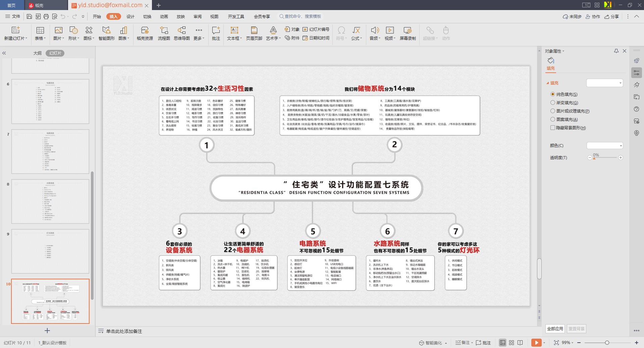Click the 全部应用 apply-to-all button

point(555,329)
